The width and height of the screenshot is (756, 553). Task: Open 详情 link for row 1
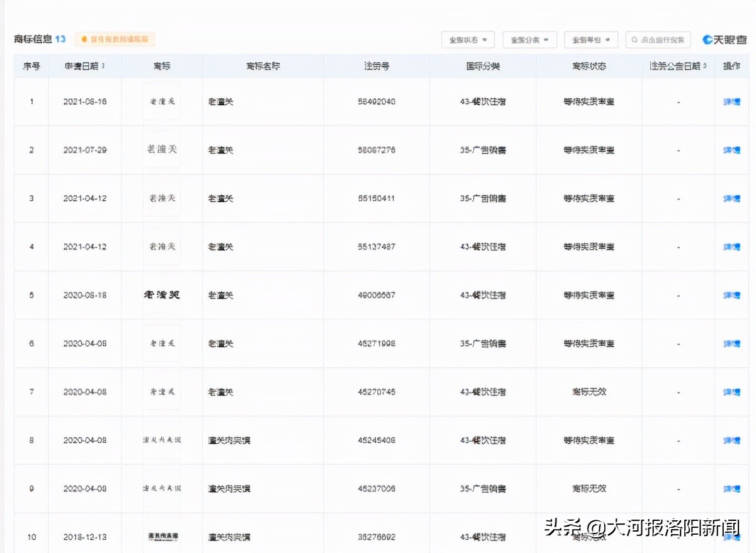(x=731, y=101)
